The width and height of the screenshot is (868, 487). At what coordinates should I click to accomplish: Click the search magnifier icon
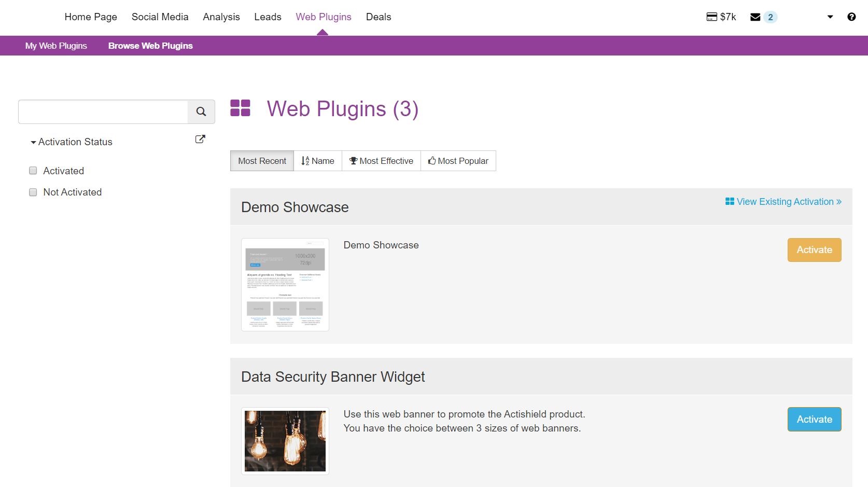(201, 112)
